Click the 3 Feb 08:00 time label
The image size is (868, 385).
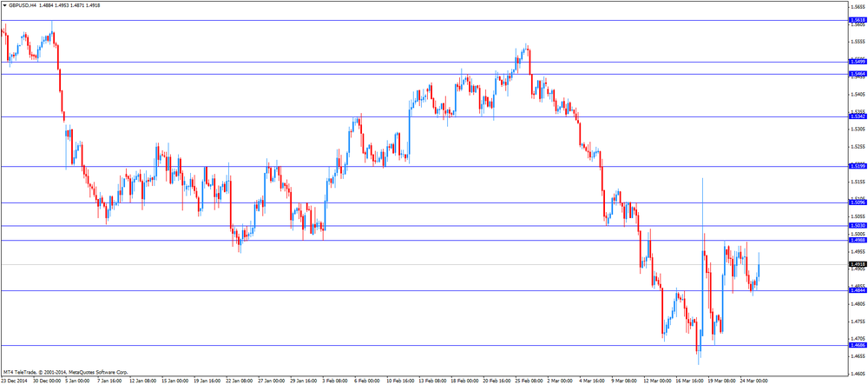[333, 382]
